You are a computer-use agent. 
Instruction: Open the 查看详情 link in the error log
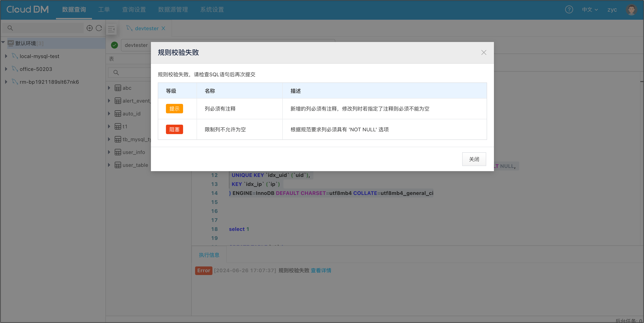point(321,270)
